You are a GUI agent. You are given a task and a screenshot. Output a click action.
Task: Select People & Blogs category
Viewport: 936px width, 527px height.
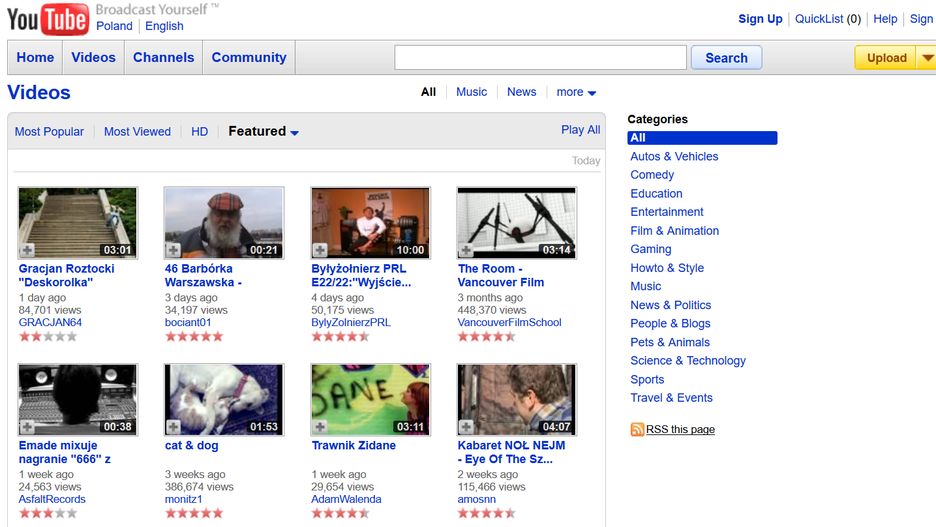pos(670,323)
